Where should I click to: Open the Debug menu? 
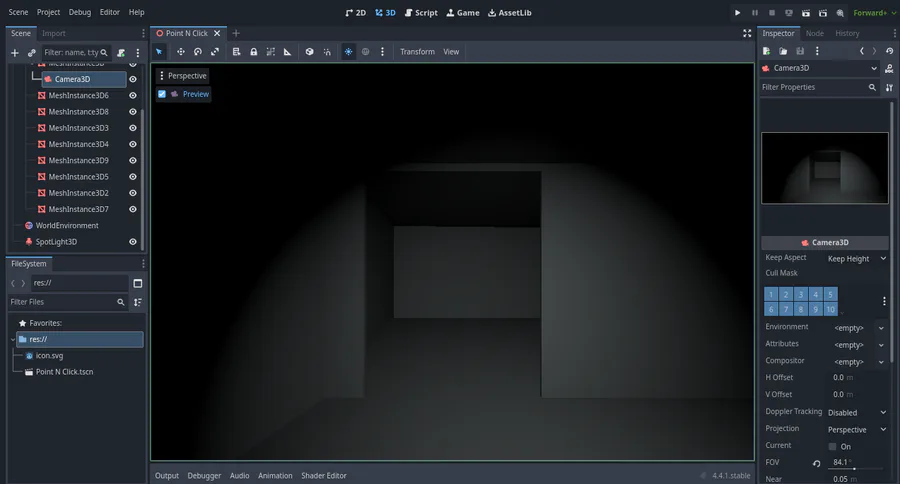(x=80, y=12)
